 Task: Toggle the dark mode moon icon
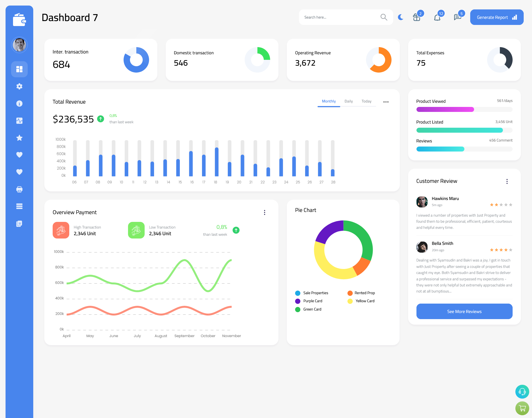[x=401, y=17]
